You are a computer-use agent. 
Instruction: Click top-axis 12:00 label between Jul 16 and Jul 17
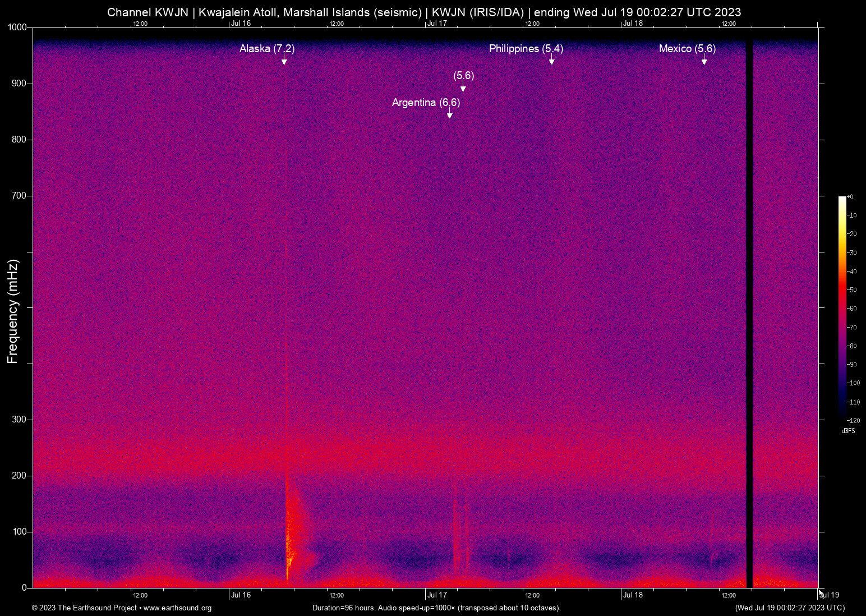tap(337, 24)
